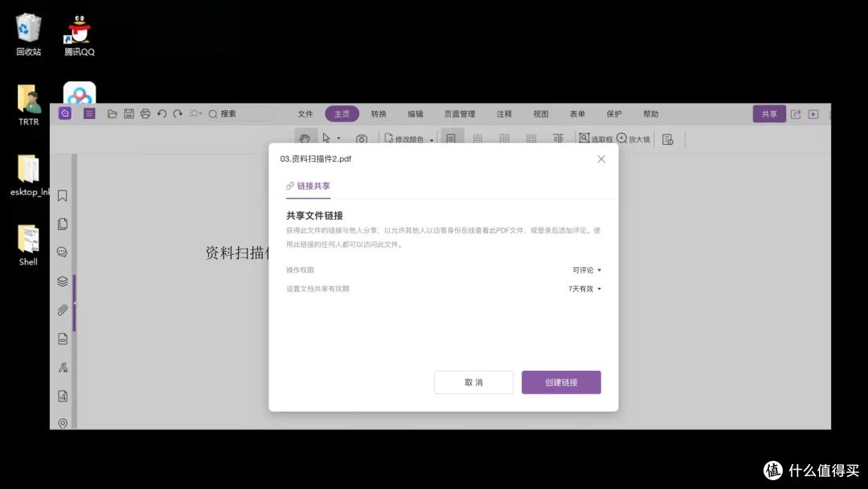This screenshot has height=489, width=868.
Task: Open the 文件 menu
Action: click(305, 114)
